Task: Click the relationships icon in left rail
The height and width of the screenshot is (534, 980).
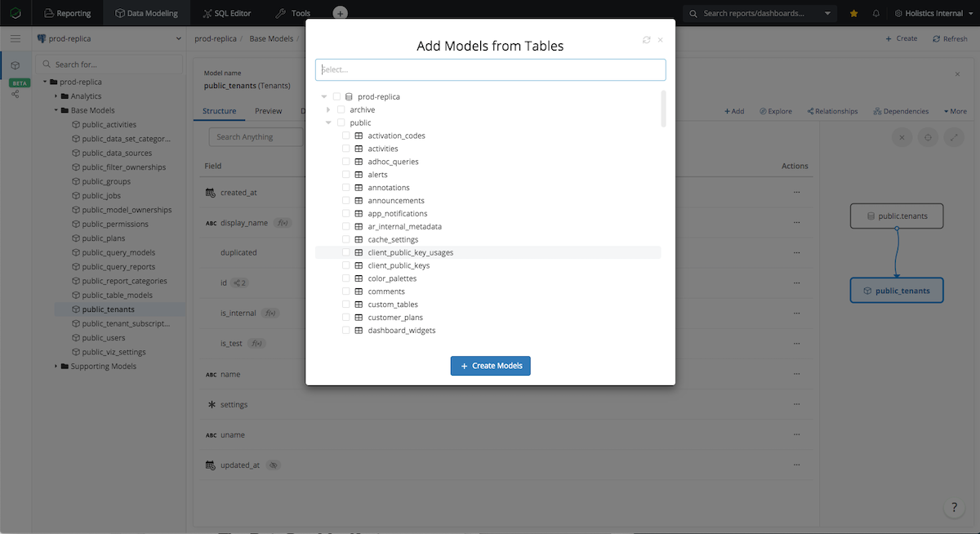Action: (16, 95)
